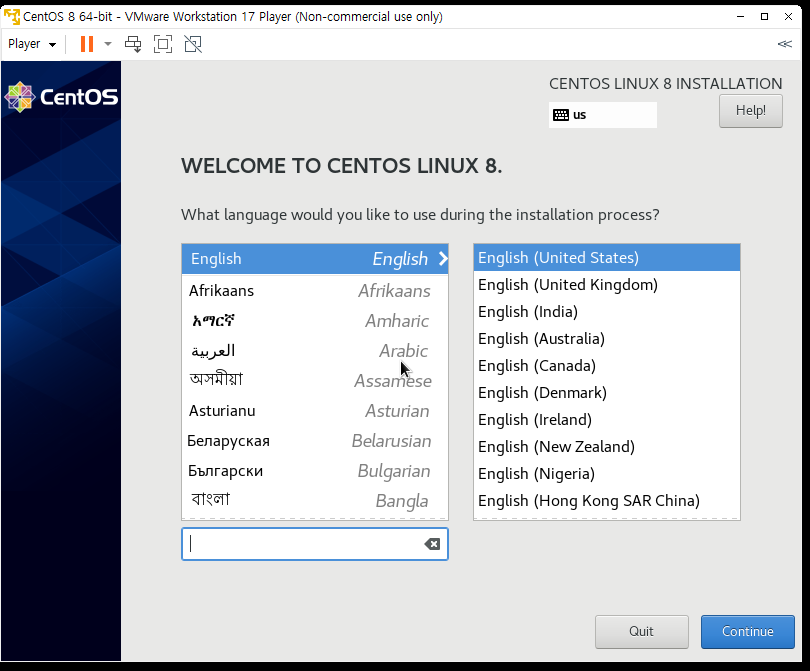Open the Player menu
This screenshot has height=671, width=810.
point(32,44)
